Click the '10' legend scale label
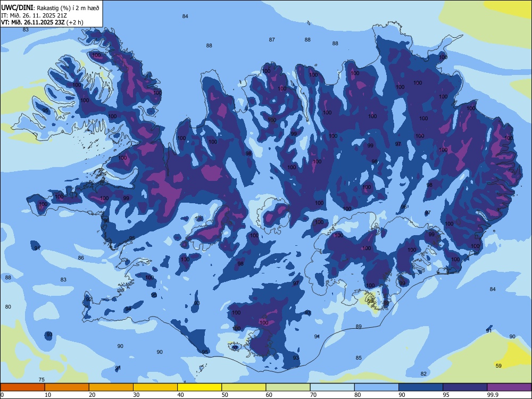 pyautogui.click(x=48, y=395)
